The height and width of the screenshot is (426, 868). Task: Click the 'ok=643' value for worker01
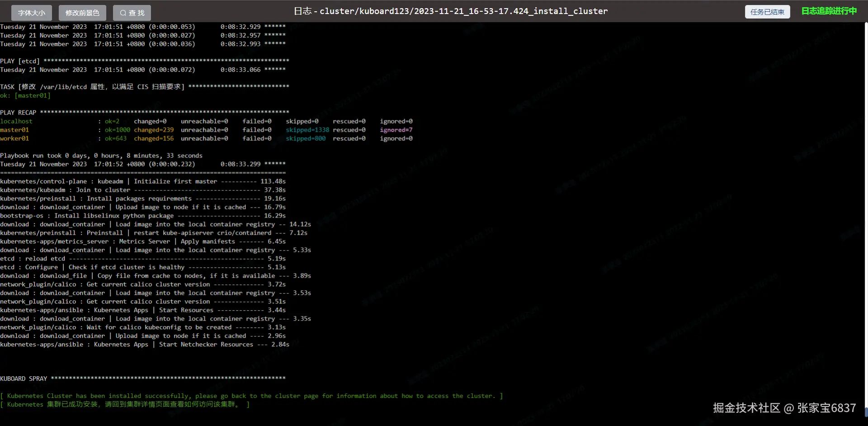pos(116,138)
